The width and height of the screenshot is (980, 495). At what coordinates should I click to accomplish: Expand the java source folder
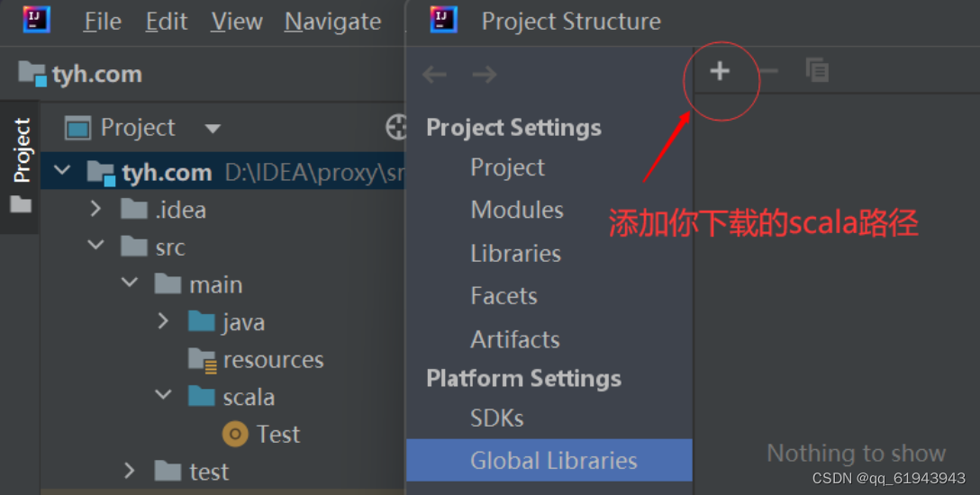tap(163, 320)
